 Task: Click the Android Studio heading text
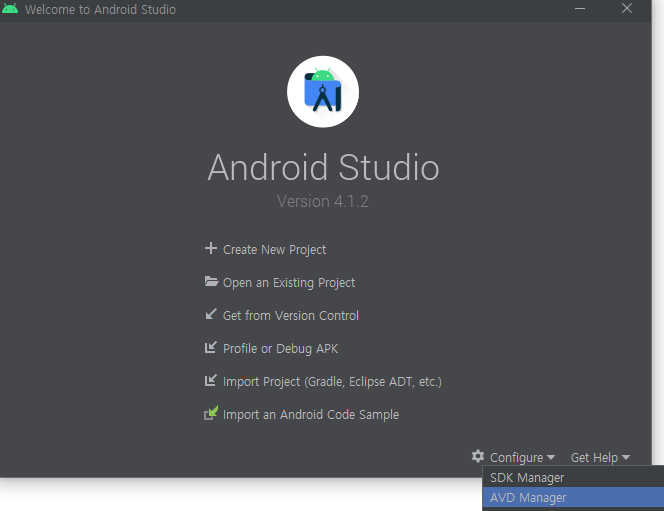pyautogui.click(x=323, y=168)
